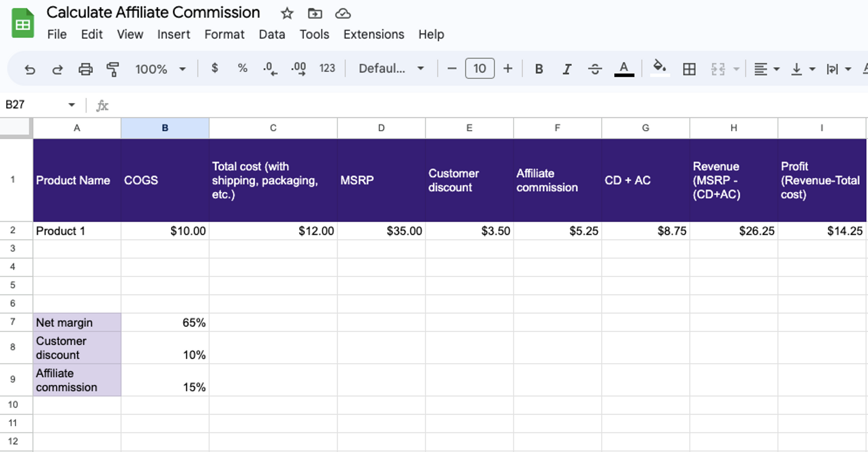The height and width of the screenshot is (452, 868).
Task: Click the text color swatch
Action: (x=624, y=69)
